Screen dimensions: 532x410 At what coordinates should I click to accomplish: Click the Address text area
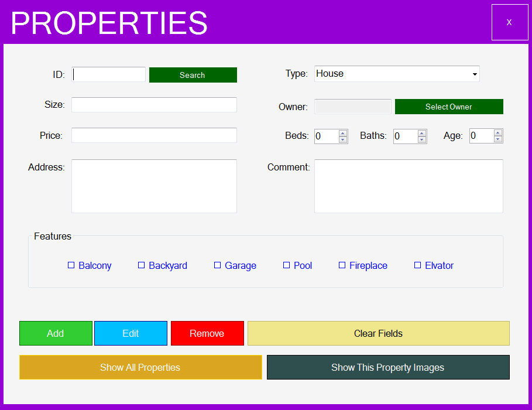pyautogui.click(x=153, y=186)
